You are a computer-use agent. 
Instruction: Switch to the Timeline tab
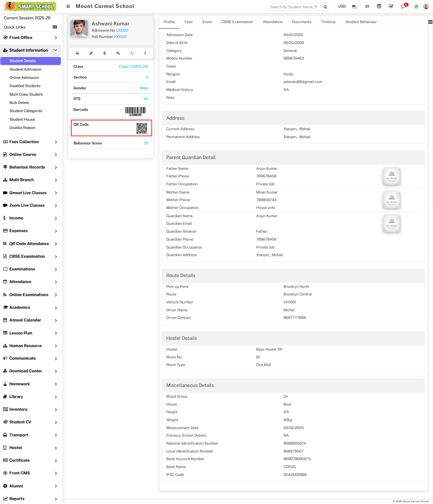328,22
